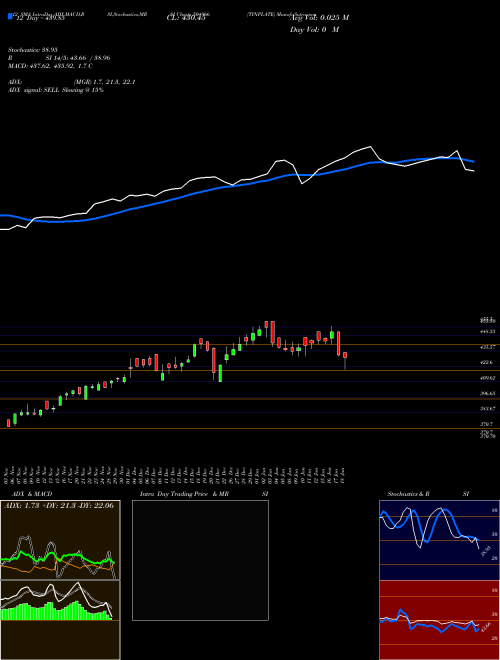Image resolution: width=500 pixels, height=660 pixels.
Task: Click the blue moving average line's right end
Action: pos(473,161)
